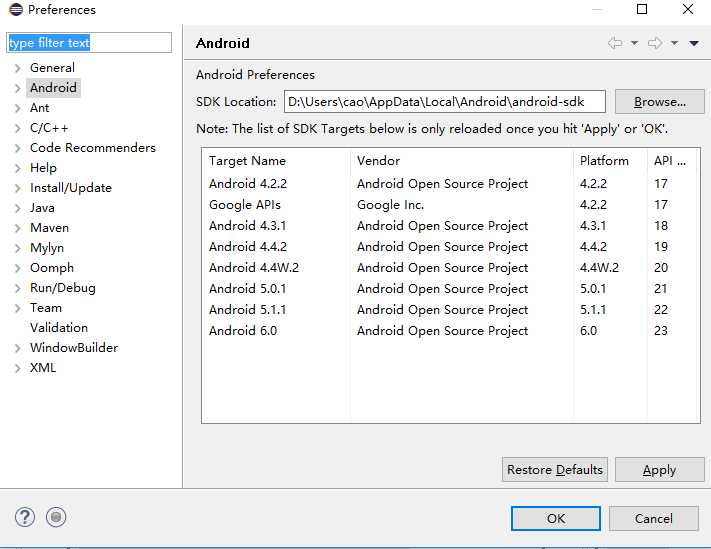
Task: Select the Android 5.1.1 target row
Action: (x=451, y=310)
